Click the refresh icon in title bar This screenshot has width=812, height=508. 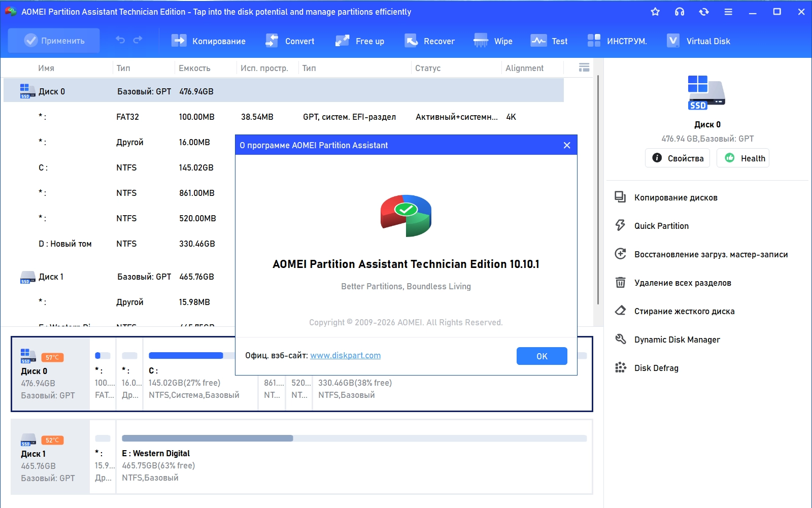pos(704,12)
